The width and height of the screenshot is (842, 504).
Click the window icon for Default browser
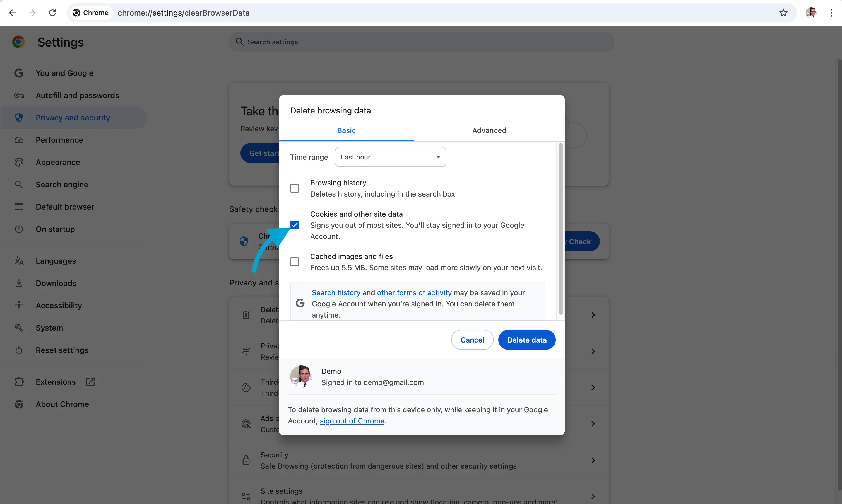(19, 207)
